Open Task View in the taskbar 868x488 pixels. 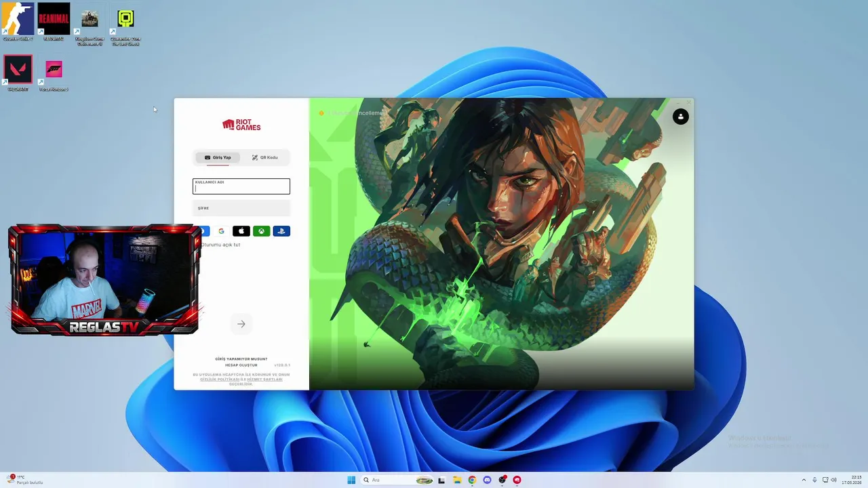(441, 480)
